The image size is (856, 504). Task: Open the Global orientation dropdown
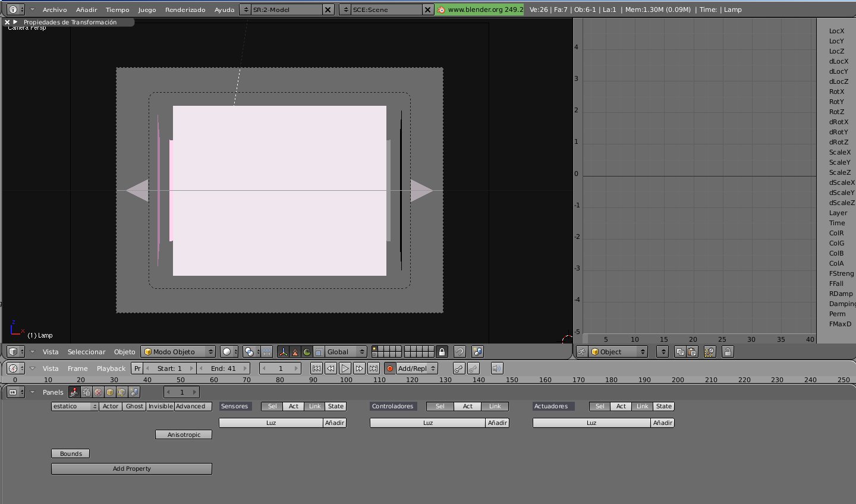click(x=346, y=352)
